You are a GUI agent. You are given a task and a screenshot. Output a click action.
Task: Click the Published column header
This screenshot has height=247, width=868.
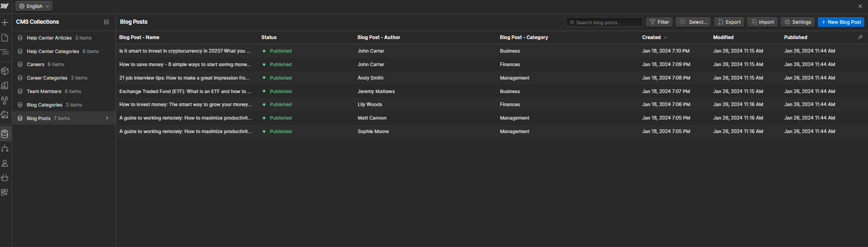tap(796, 37)
